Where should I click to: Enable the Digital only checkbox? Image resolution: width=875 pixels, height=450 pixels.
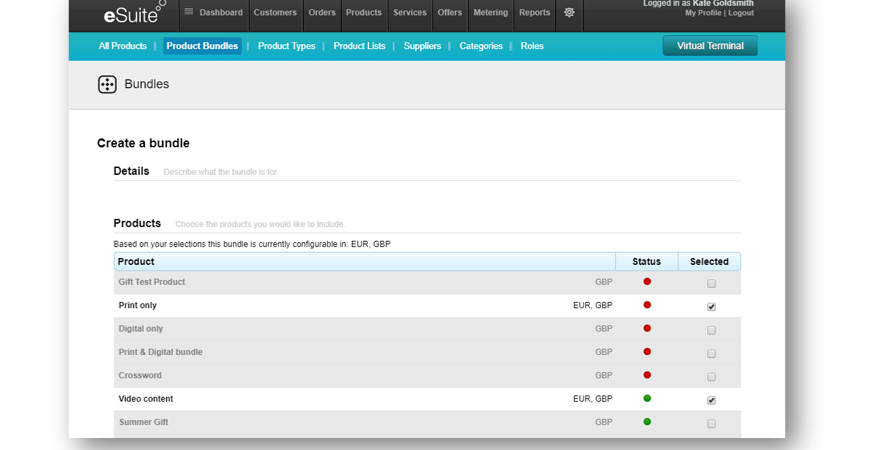pyautogui.click(x=711, y=330)
